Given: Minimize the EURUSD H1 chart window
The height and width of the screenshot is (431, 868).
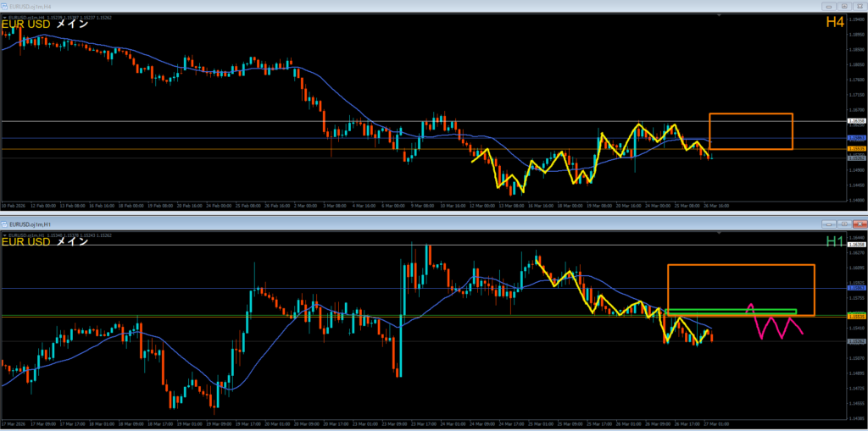Looking at the screenshot, I should pos(829,224).
